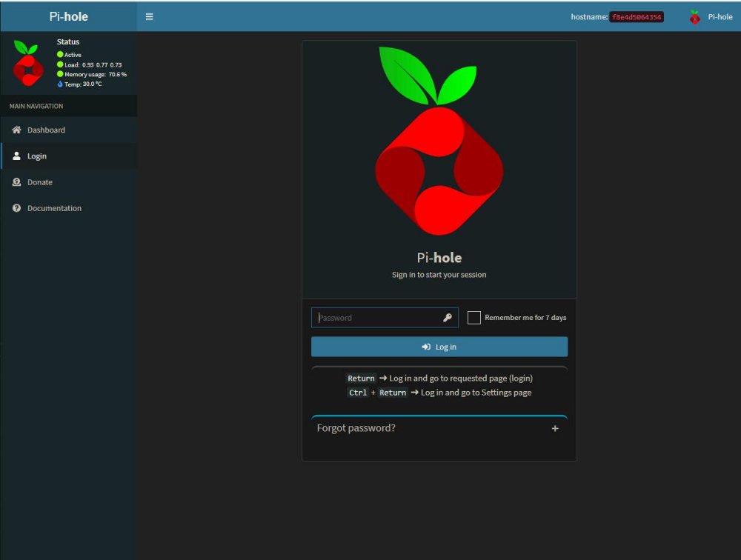The height and width of the screenshot is (560, 741).
Task: Click the Log in and go to Settings page hint
Action: coord(476,393)
